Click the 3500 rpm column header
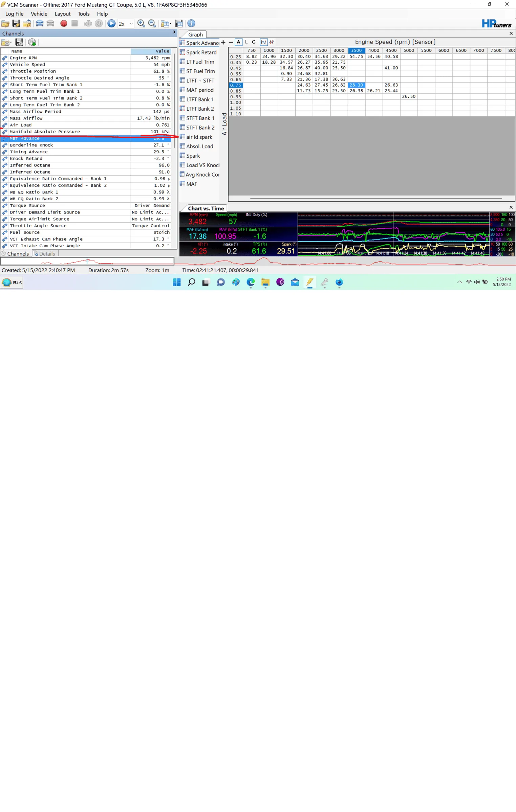Screen dimensions: 516x812 (356, 51)
